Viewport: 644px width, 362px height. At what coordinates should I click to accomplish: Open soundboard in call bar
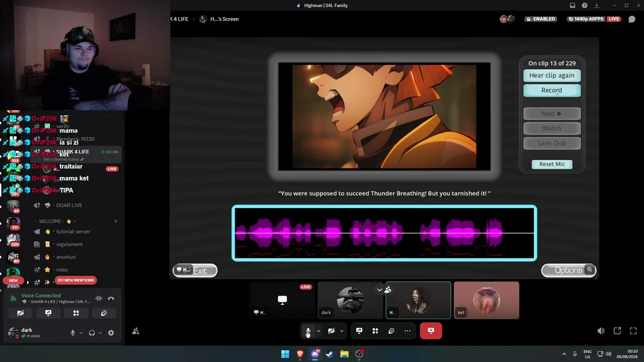coord(391,331)
